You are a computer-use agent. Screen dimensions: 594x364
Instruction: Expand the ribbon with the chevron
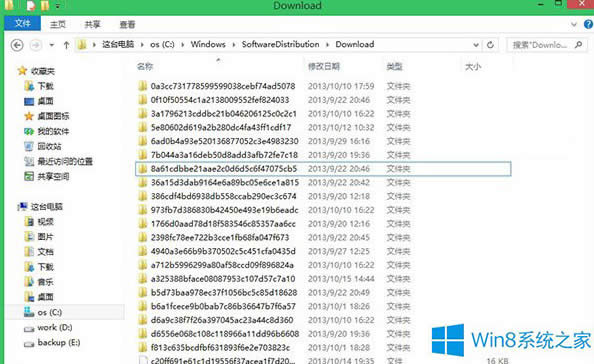point(574,25)
